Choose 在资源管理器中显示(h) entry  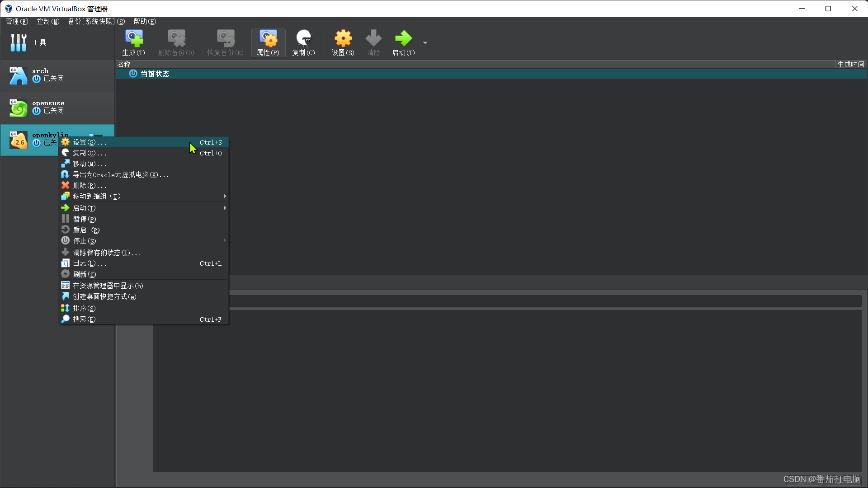click(x=143, y=286)
